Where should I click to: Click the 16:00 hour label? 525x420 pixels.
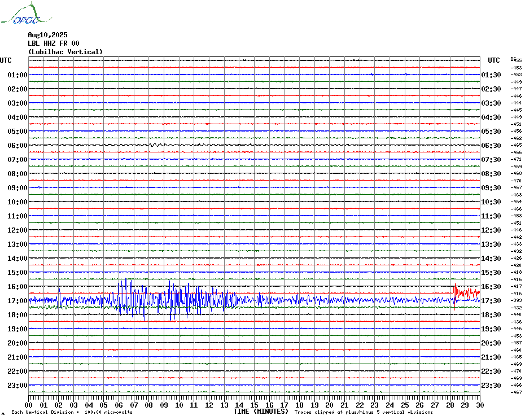[x=17, y=286]
